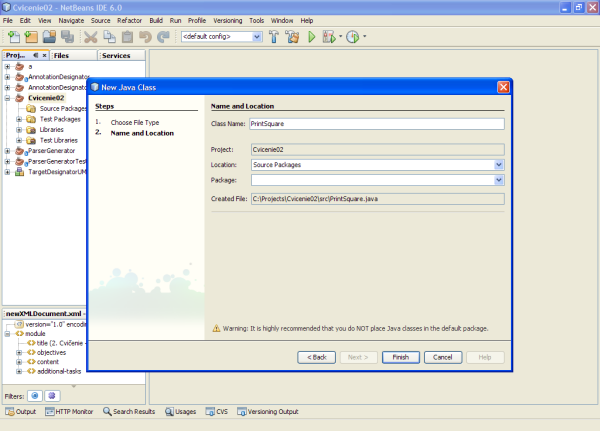600x431 pixels.
Task: Click the Paste clipboard icon
Action: coord(127,37)
